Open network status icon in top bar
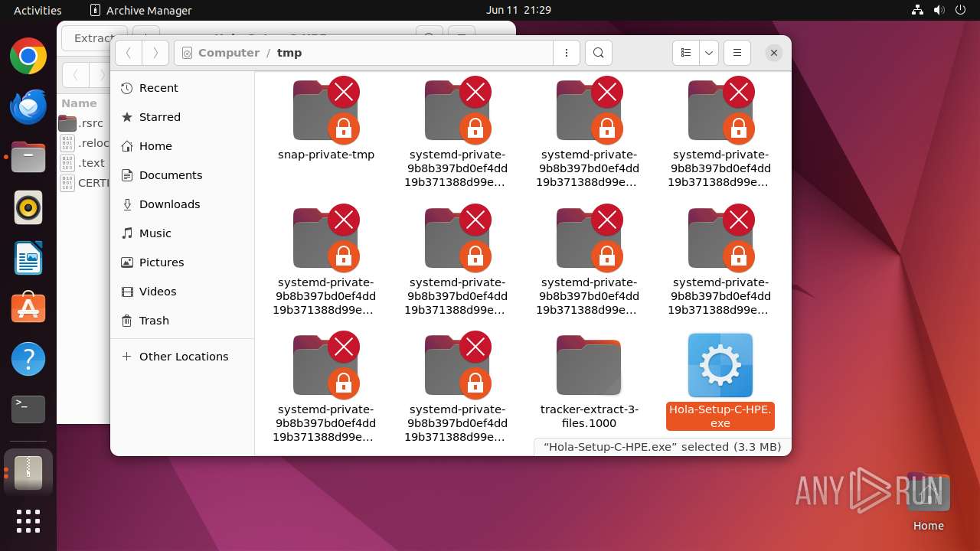This screenshot has height=551, width=980. [917, 10]
